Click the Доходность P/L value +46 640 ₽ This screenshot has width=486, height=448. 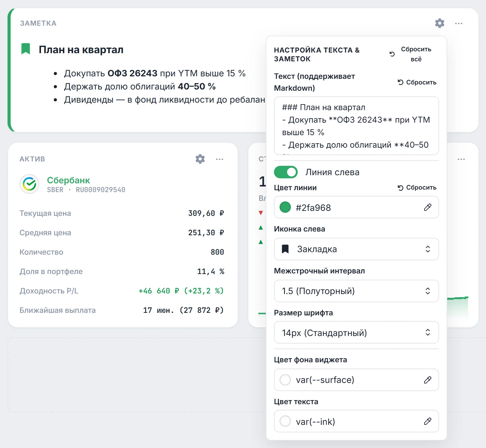point(181,291)
